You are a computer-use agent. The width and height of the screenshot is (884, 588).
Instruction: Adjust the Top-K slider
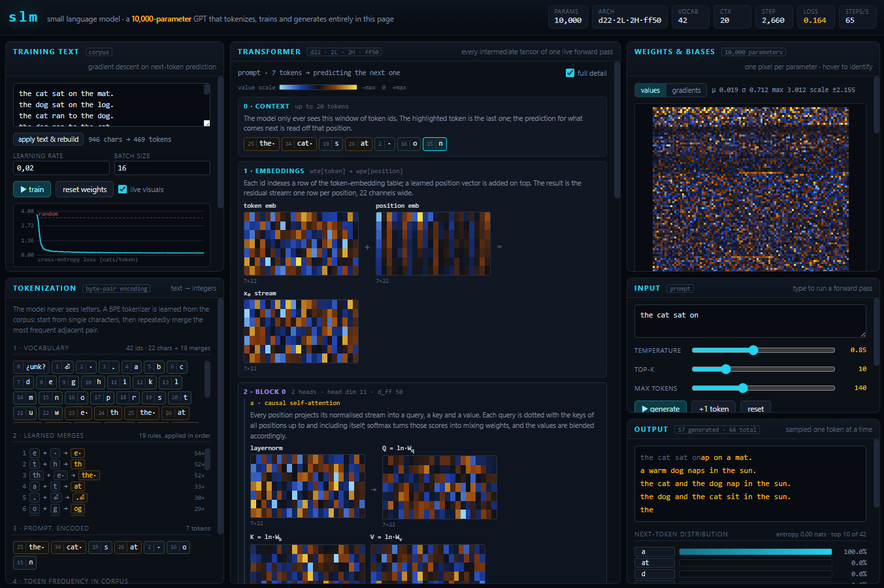[763, 369]
